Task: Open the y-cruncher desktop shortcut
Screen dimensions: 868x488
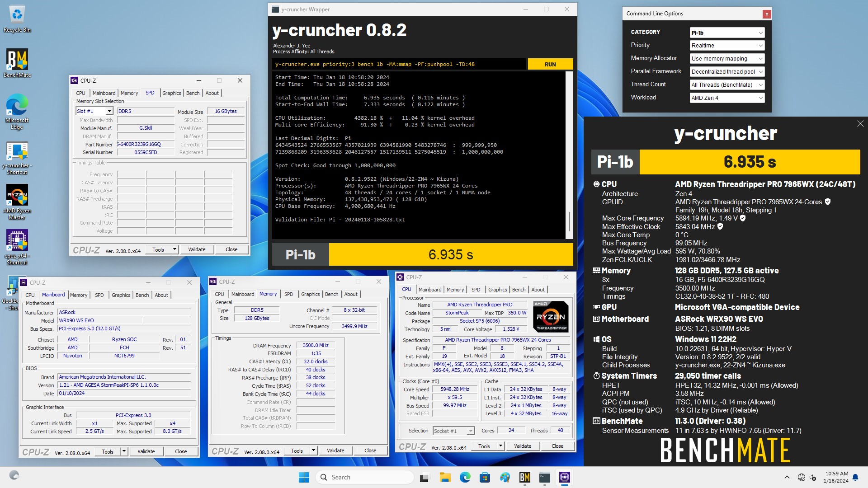Action: coord(17,158)
